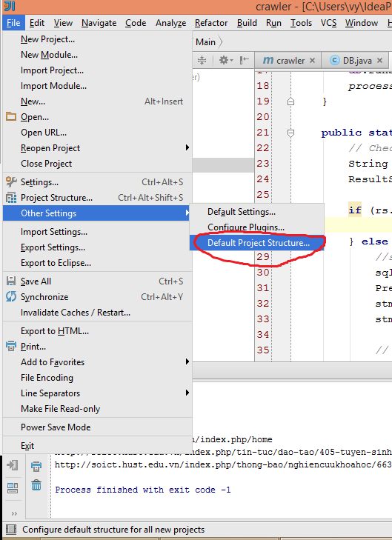Close the crawler editor tab
The image size is (392, 540).
312,61
